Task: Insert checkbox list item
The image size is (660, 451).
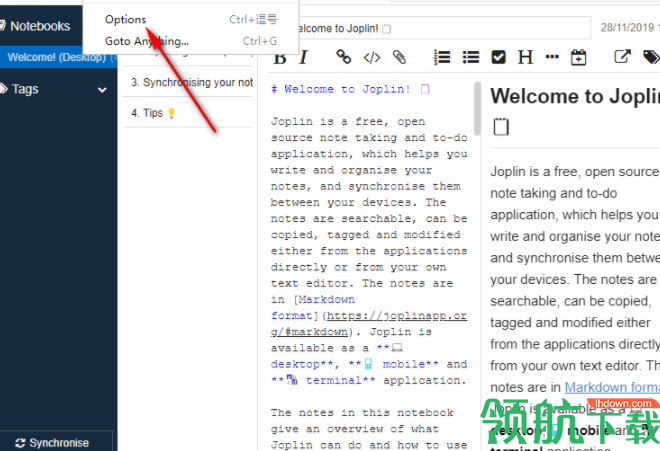Action: [498, 57]
